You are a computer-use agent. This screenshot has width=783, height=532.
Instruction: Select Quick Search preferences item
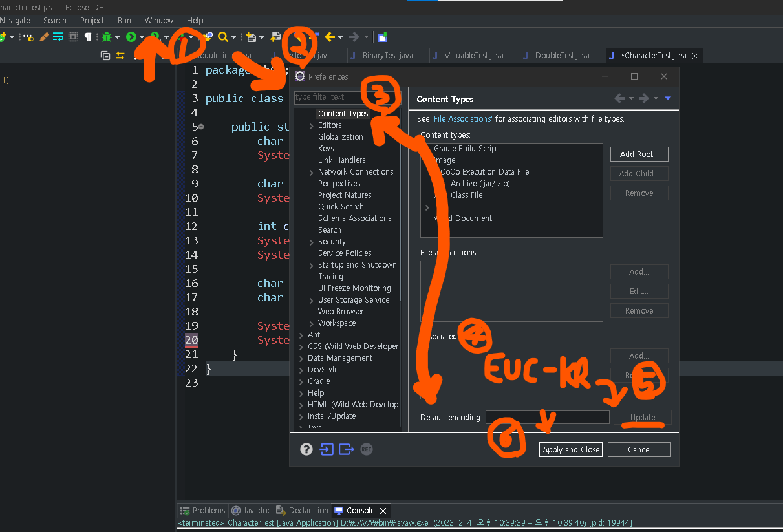point(341,207)
